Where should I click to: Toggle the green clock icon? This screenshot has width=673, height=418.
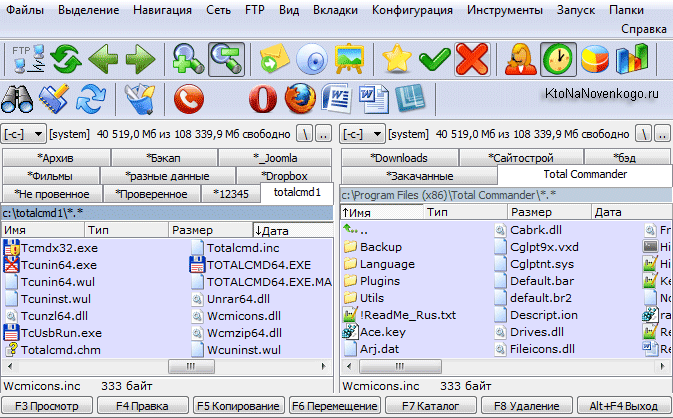pos(558,59)
